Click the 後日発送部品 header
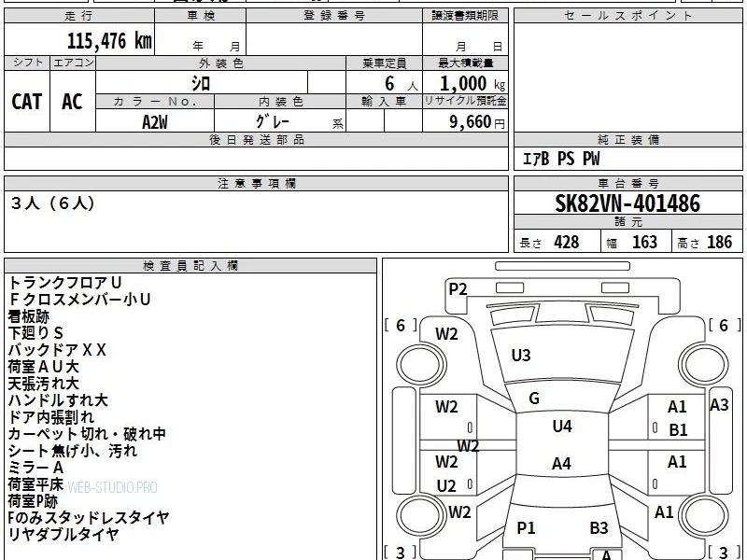This screenshot has width=747, height=560. click(256, 139)
